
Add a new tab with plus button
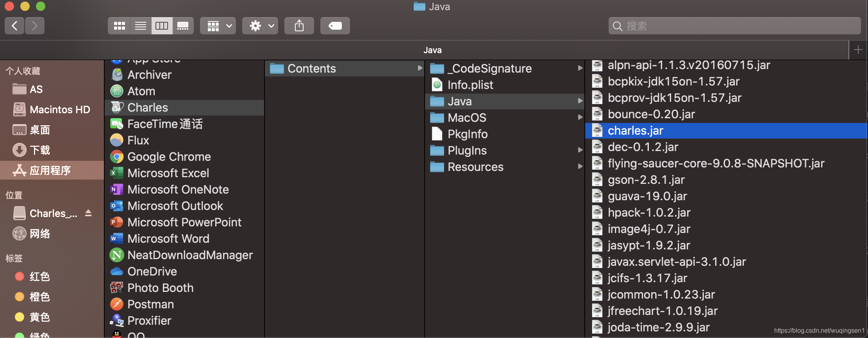click(x=858, y=50)
